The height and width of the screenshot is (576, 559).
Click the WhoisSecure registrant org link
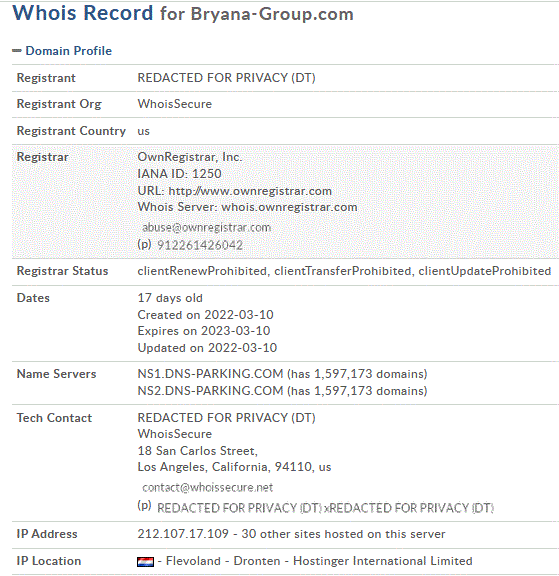point(175,104)
